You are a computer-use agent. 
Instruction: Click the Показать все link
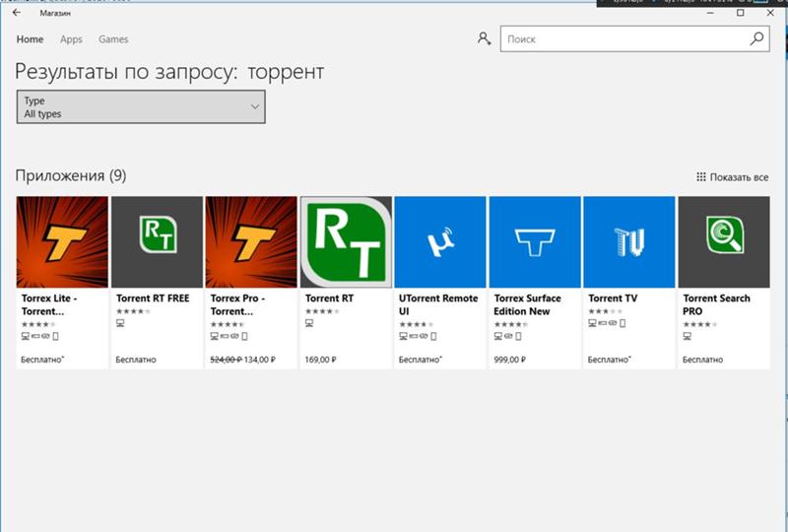point(739,177)
